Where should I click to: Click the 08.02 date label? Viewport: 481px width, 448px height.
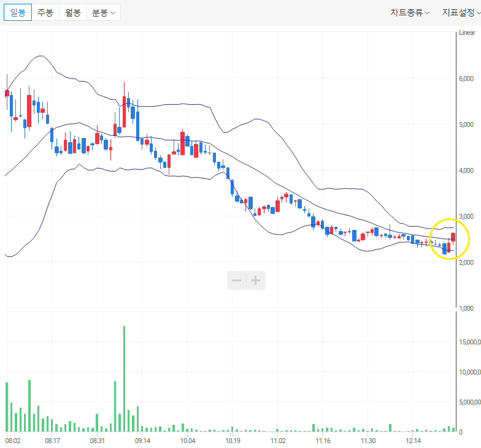12,441
